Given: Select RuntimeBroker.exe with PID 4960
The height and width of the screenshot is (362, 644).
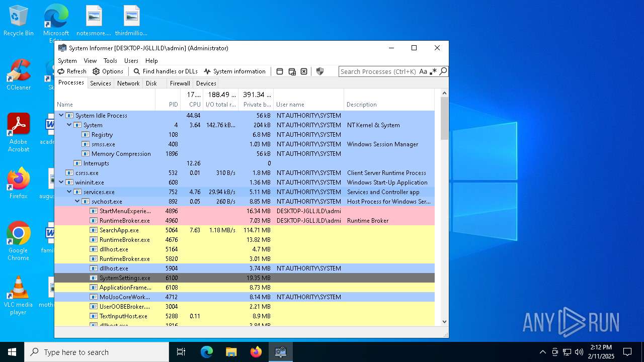Looking at the screenshot, I should click(245, 220).
